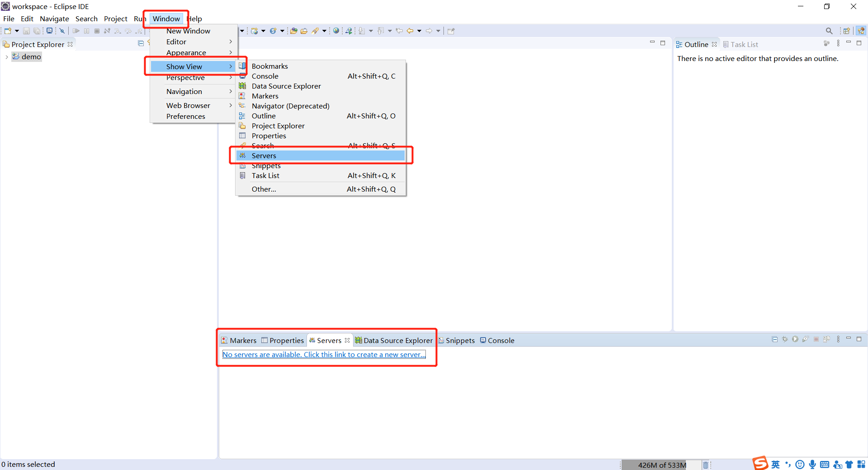Click New Window in Window menu
This screenshot has height=470, width=868.
(x=193, y=31)
